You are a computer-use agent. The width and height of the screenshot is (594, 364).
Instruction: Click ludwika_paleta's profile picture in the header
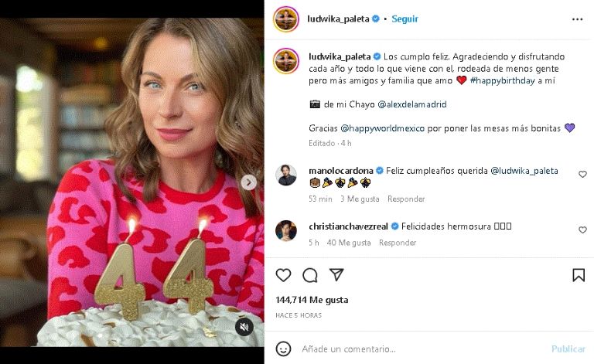(286, 19)
